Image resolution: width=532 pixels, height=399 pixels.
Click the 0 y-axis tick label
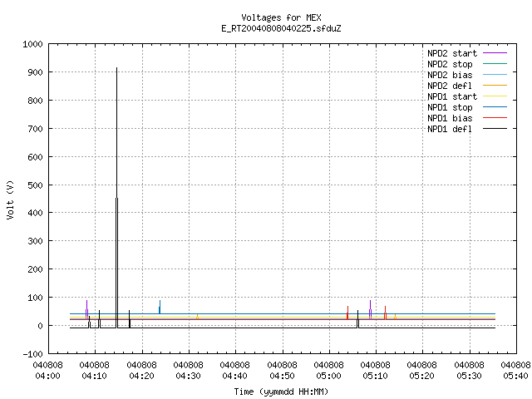[x=41, y=326]
